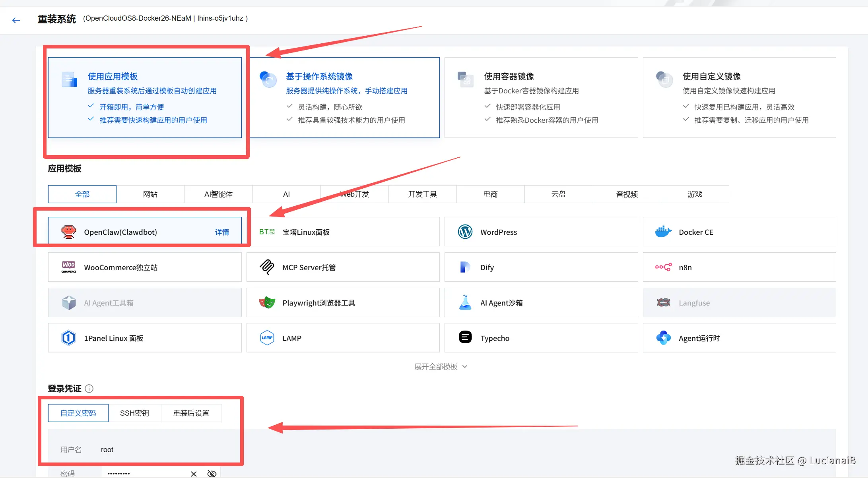The height and width of the screenshot is (478, 868).
Task: Select the 使用自定义镜像 option card
Action: click(x=739, y=97)
